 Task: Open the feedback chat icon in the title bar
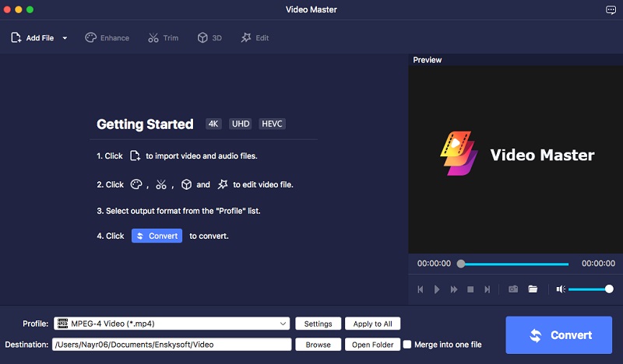[x=611, y=10]
